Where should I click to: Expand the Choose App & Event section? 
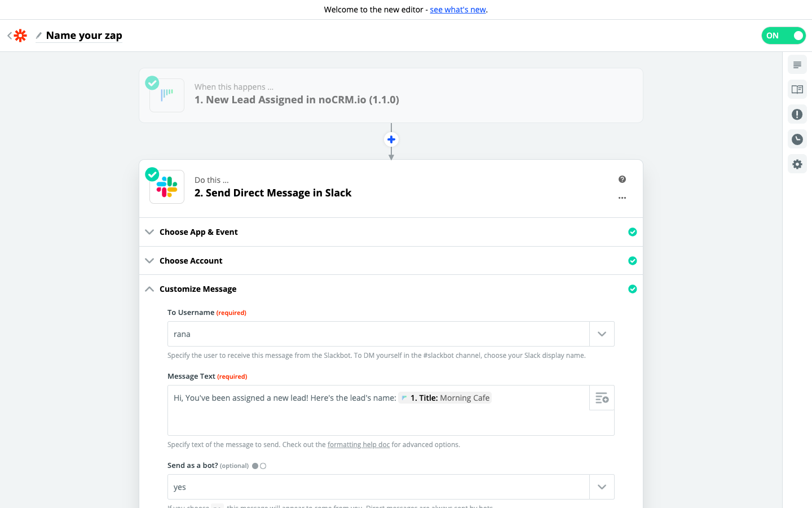pyautogui.click(x=198, y=232)
